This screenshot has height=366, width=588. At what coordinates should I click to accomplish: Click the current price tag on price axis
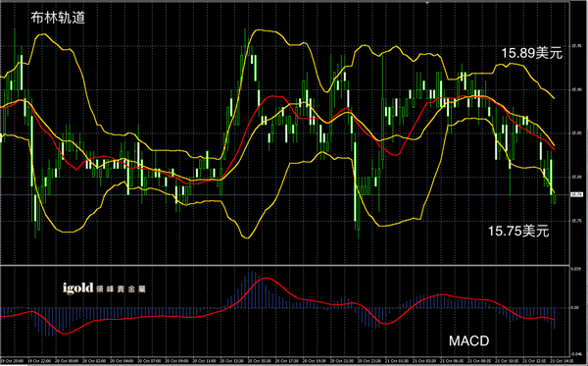(576, 194)
